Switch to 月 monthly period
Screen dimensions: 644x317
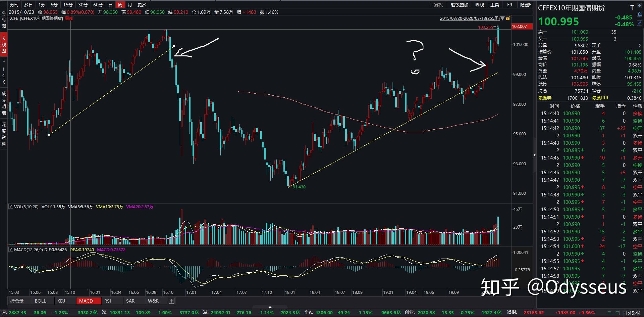(130, 5)
